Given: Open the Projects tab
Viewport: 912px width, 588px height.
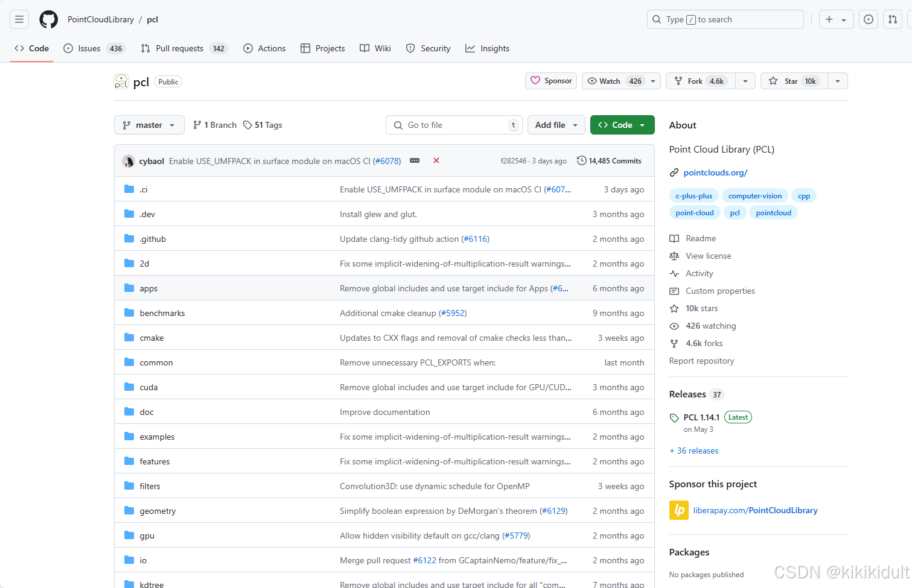Looking at the screenshot, I should [x=323, y=48].
